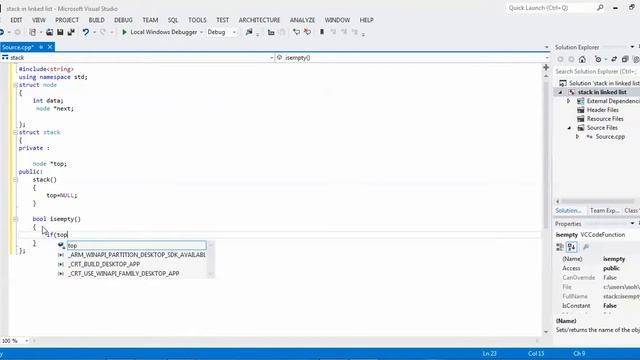Click the hierarchy icon next to Find

tap(271, 32)
